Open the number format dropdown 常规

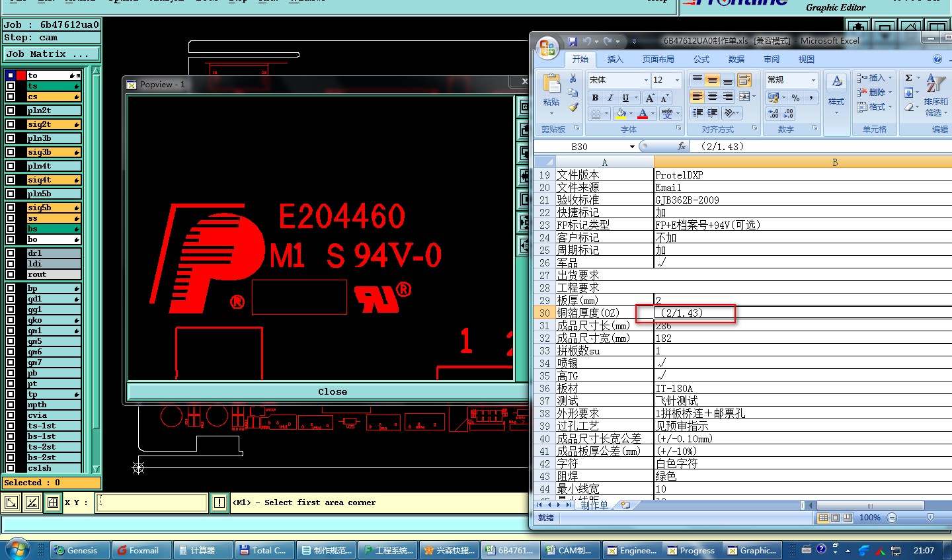point(813,80)
